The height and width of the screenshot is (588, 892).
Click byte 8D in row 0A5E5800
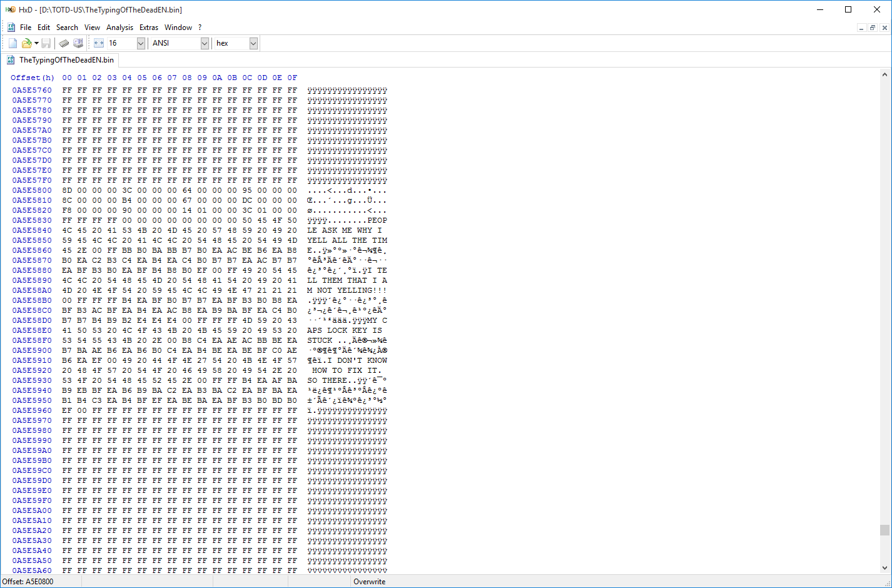tap(67, 190)
